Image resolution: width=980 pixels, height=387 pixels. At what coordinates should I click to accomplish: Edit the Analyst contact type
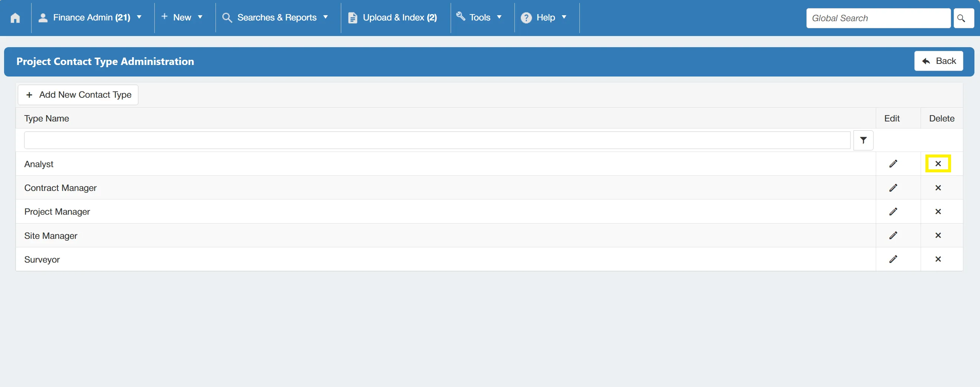[x=893, y=164]
